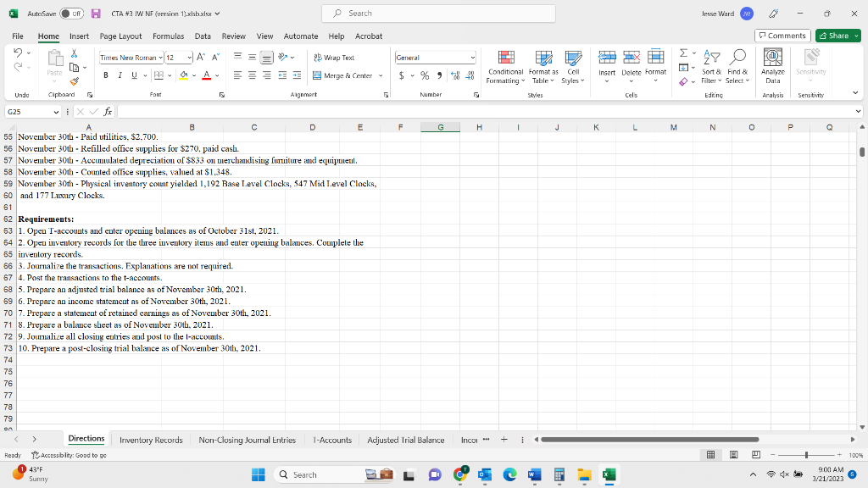The height and width of the screenshot is (488, 868).
Task: Switch to the Formulas ribbon tab
Action: coord(168,36)
